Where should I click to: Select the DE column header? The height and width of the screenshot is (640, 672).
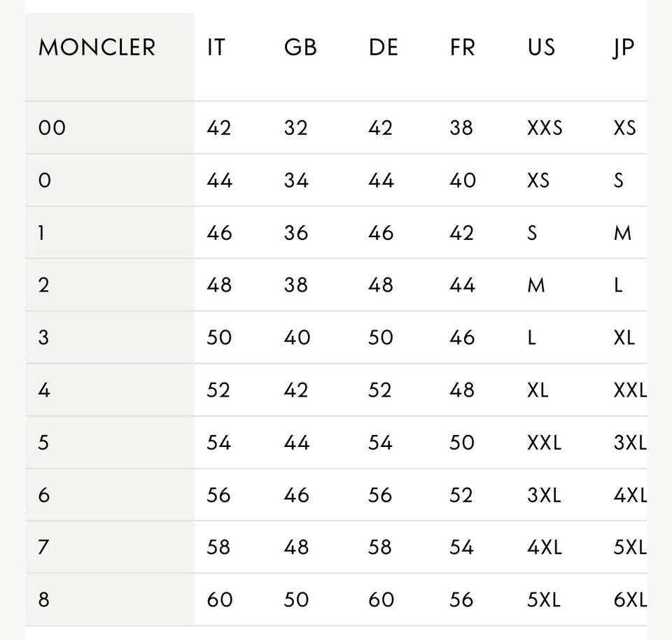pos(383,48)
